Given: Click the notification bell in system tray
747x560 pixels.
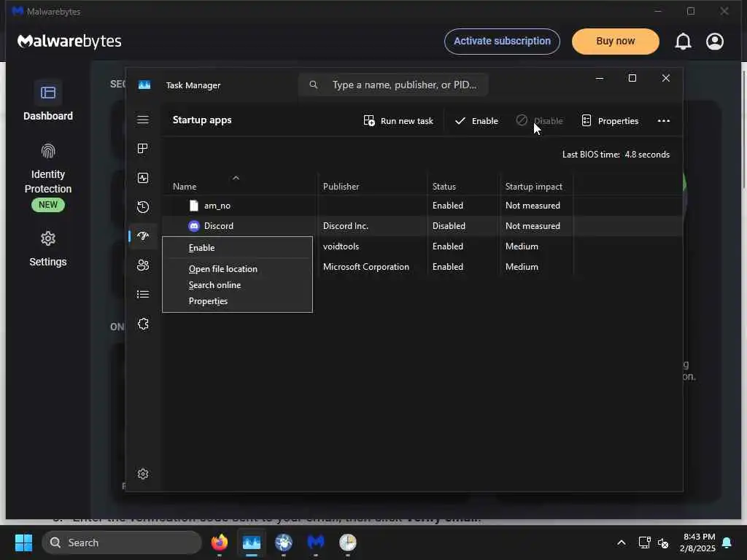Looking at the screenshot, I should [727, 542].
